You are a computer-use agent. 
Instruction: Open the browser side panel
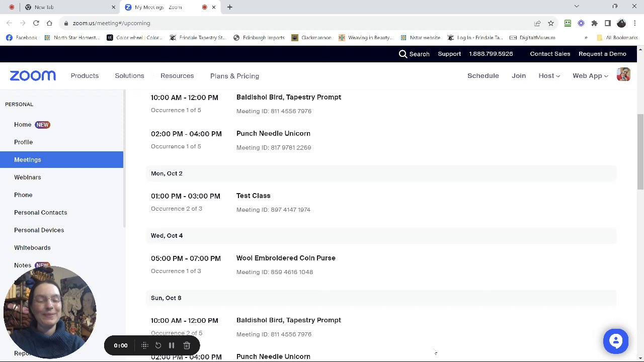click(608, 23)
